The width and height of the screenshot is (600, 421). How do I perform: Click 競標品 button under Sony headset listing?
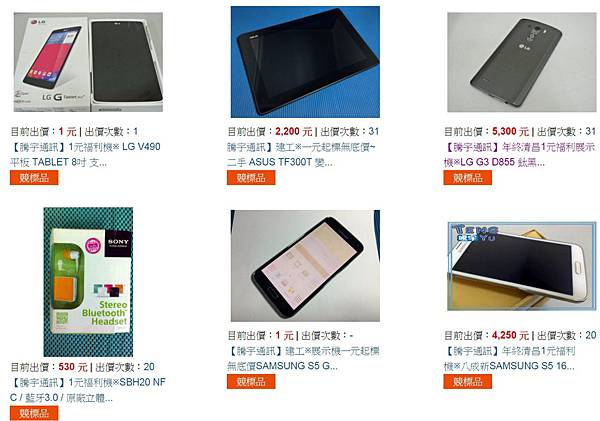34,413
